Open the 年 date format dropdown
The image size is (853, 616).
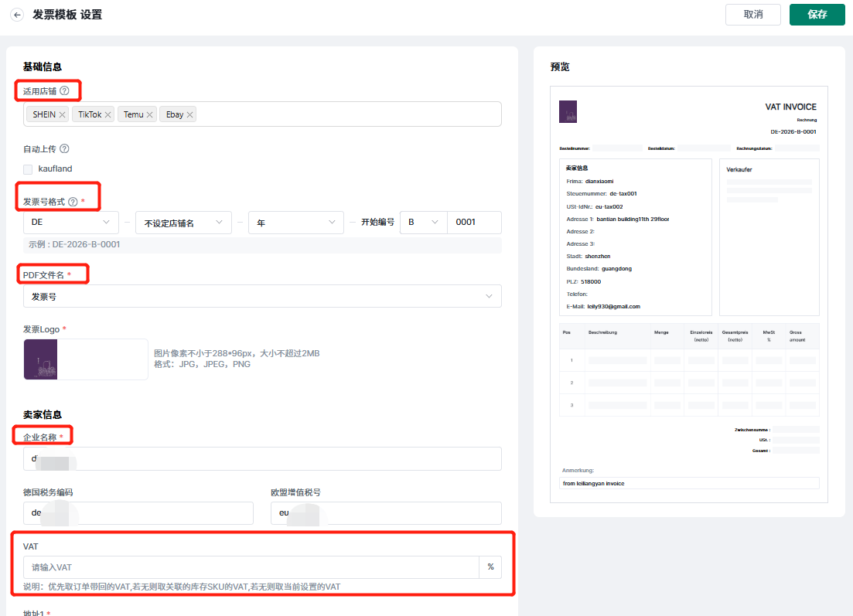(x=295, y=223)
